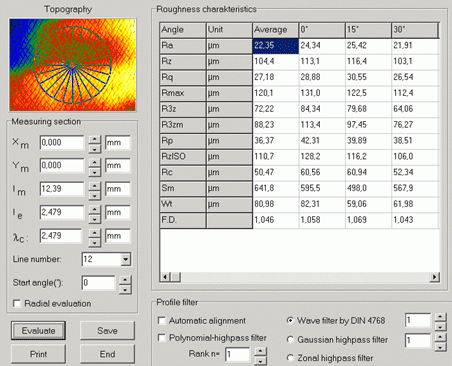
Task: Click the End button
Action: pos(107,354)
